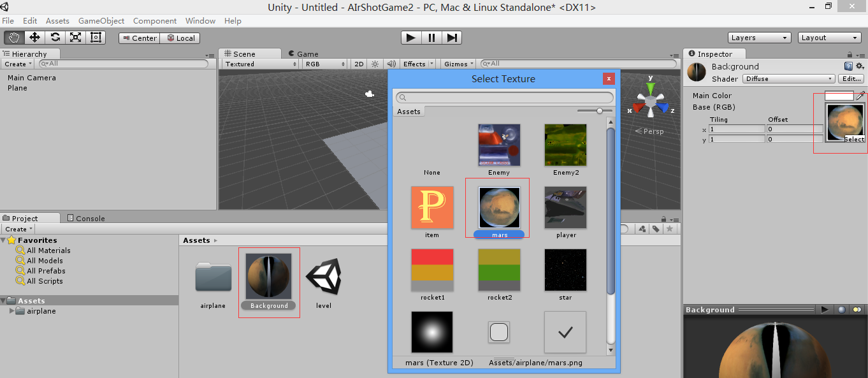
Task: Open the Textured draw mode dropdown
Action: [261, 64]
